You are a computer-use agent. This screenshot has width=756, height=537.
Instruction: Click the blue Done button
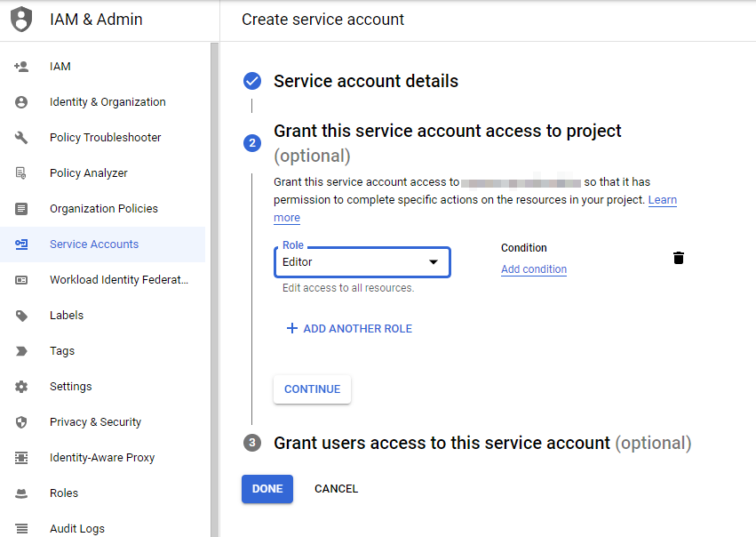point(267,489)
